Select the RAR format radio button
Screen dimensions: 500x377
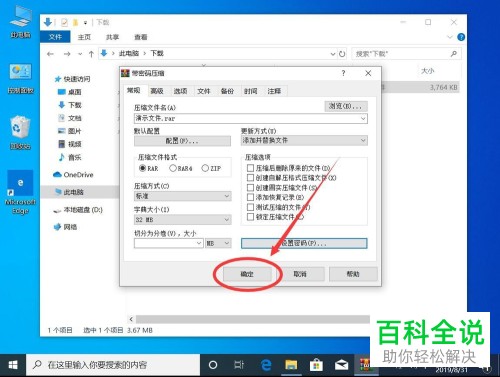click(142, 168)
